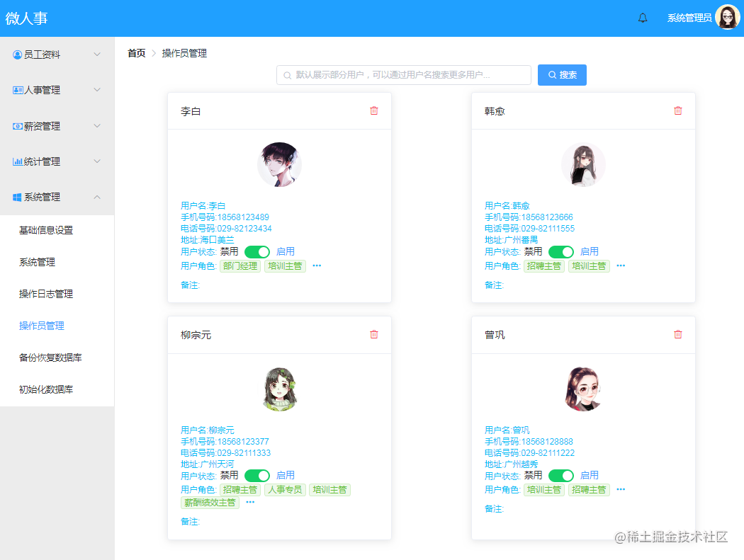
Task: Expand the 员工资料 sidebar menu
Action: pyautogui.click(x=57, y=55)
